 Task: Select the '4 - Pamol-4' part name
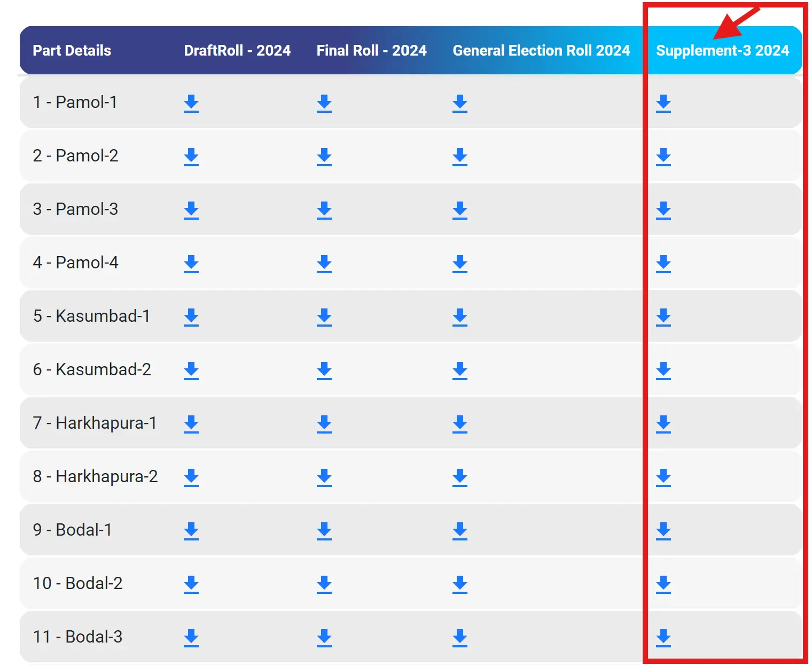[x=75, y=262]
